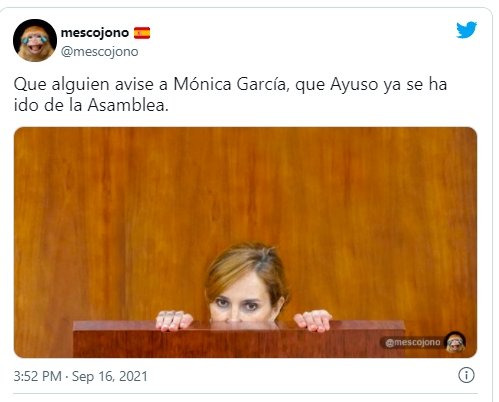499x402 pixels.
Task: Click the Sep 16, 2021 date text
Action: coord(110,376)
